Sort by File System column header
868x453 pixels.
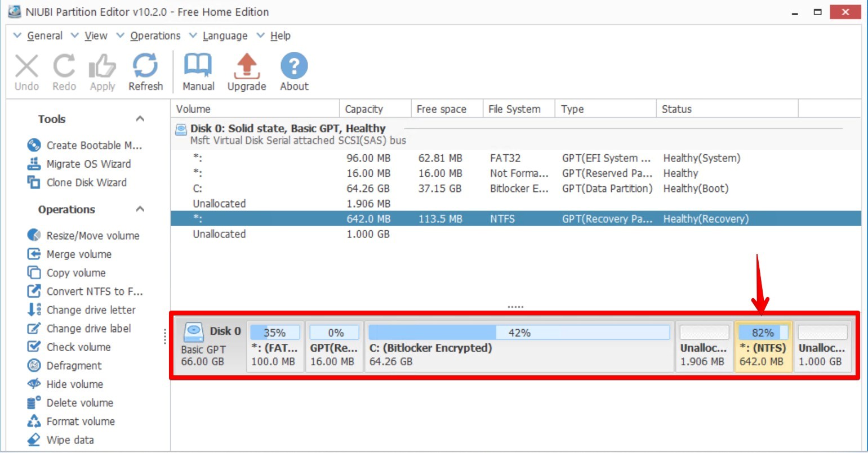click(x=519, y=109)
